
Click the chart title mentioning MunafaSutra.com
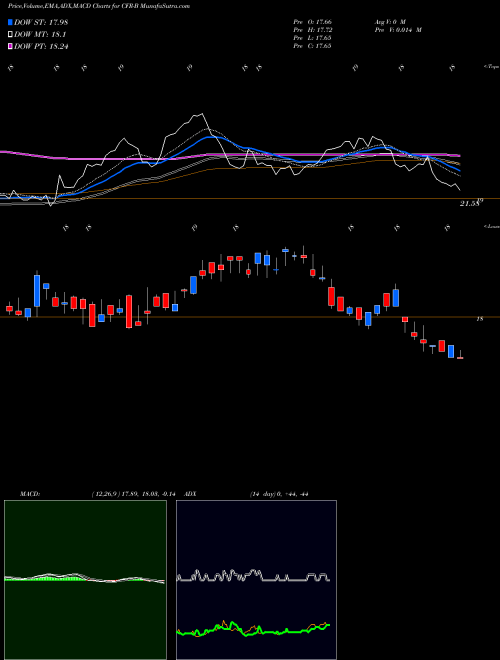pos(99,6)
